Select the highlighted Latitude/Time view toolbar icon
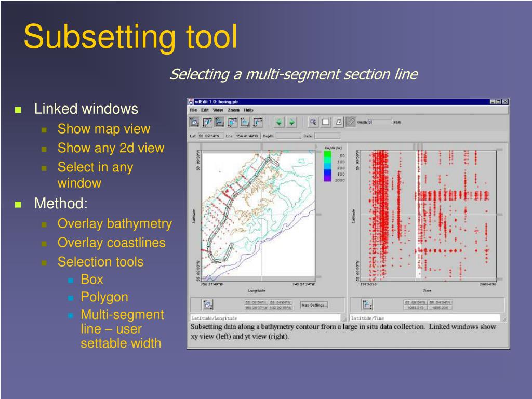Viewport: 532px width, 399px height. pyautogui.click(x=220, y=122)
